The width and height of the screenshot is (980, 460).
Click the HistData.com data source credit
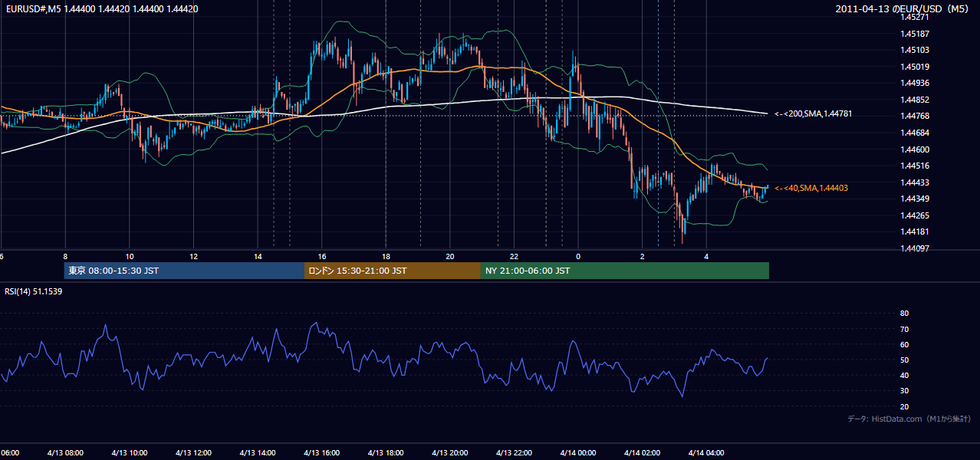[909, 419]
